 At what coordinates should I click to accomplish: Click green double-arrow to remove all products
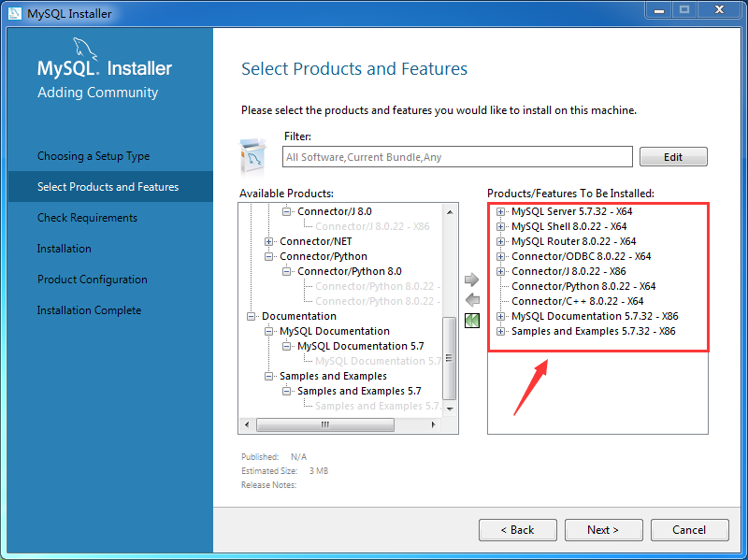tap(472, 321)
